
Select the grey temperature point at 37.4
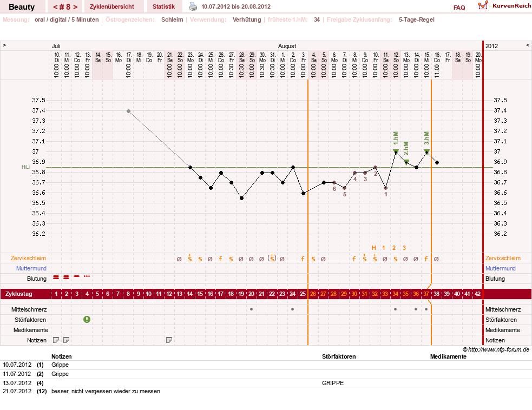point(128,111)
